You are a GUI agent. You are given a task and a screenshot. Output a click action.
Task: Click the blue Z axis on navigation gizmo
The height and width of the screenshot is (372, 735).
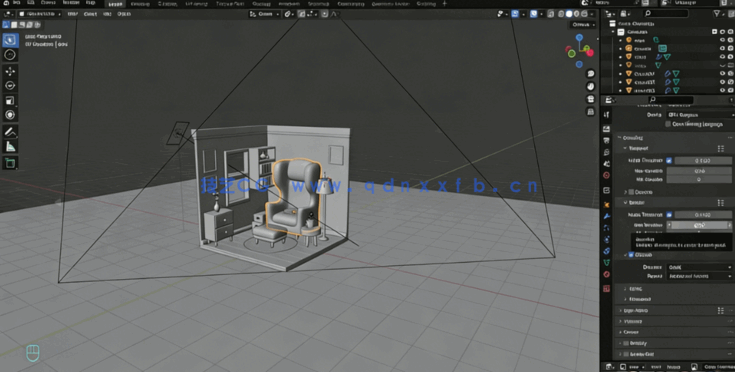point(579,37)
